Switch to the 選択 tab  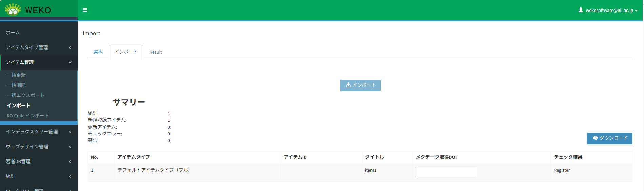click(98, 52)
